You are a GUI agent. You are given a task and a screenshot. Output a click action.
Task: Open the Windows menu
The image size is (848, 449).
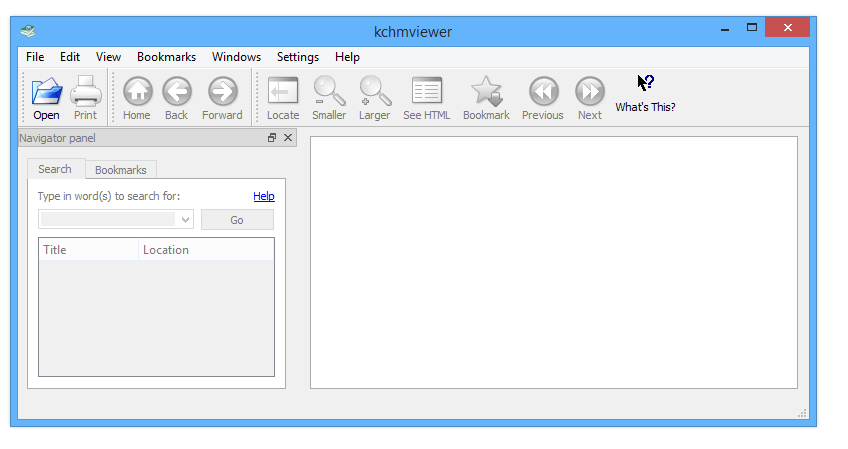236,57
